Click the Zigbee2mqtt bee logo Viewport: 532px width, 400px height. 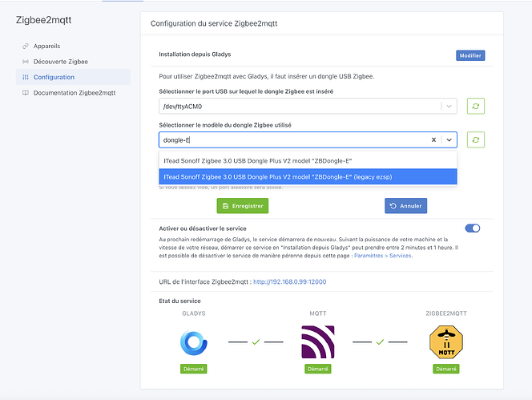(447, 342)
